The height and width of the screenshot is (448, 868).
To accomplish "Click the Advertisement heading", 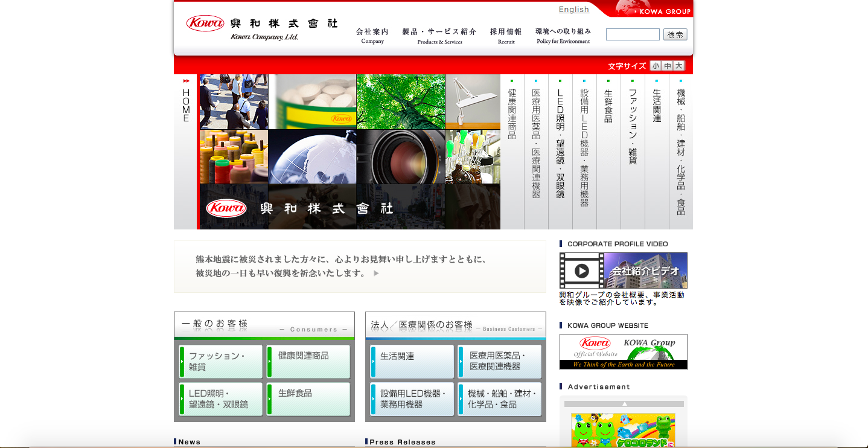I will (x=599, y=386).
